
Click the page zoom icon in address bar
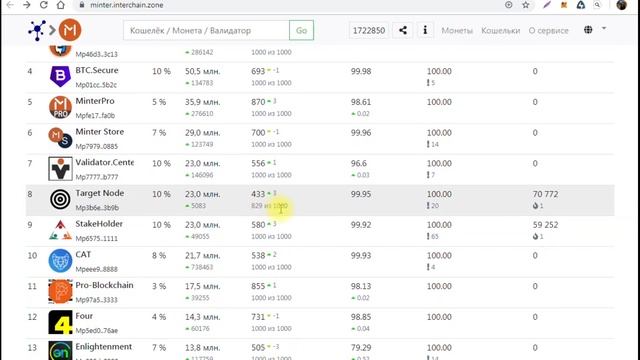509,5
